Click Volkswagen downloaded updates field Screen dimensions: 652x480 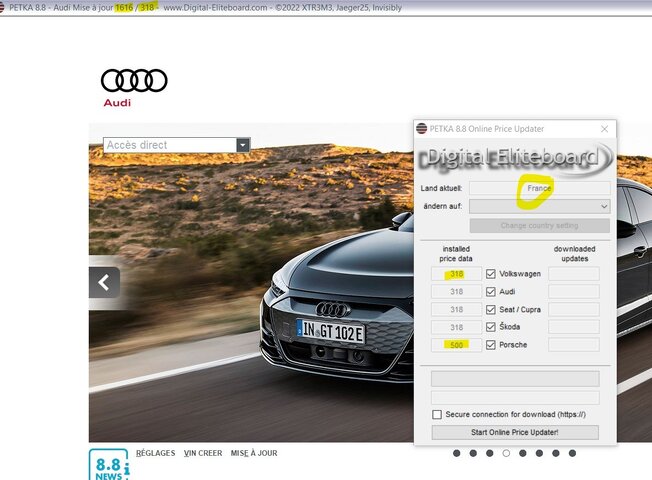point(574,274)
